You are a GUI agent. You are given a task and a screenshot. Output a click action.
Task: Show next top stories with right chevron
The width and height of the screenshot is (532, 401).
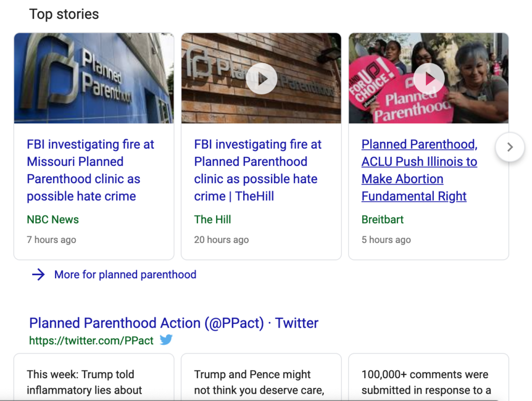510,147
